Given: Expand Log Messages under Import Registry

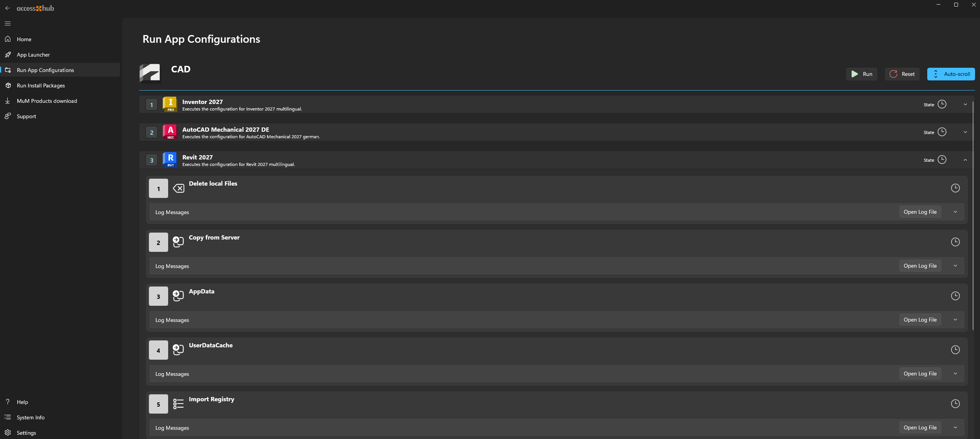Looking at the screenshot, I should pos(955,428).
